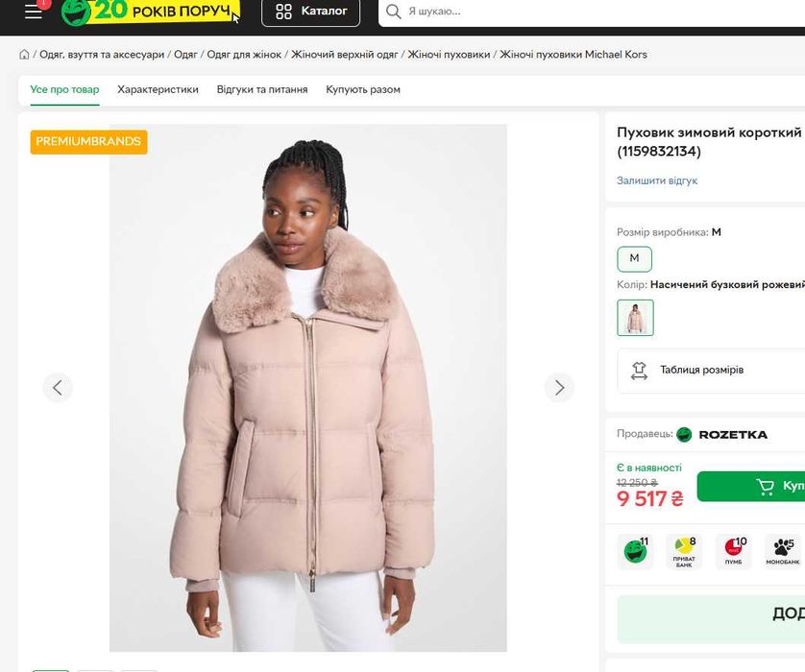The image size is (805, 672).
Task: Go to the Купують разом tab
Action: [363, 89]
